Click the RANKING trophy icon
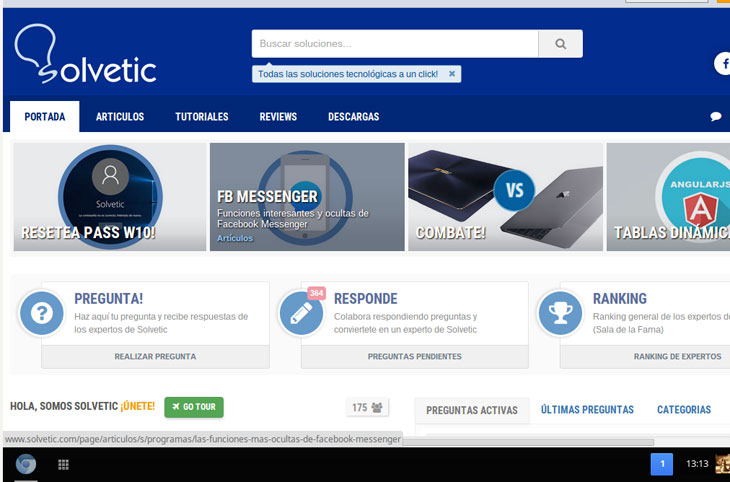Screen dimensions: 730x482 [x=560, y=313]
